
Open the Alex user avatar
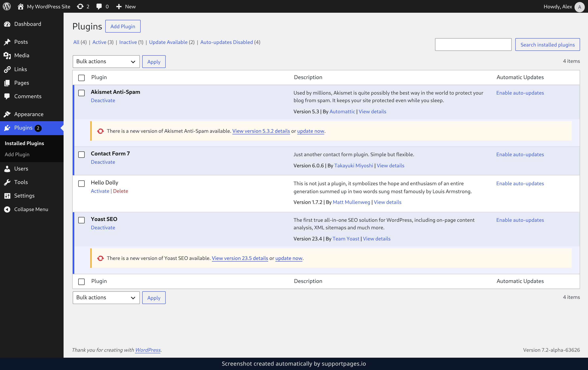(x=579, y=7)
